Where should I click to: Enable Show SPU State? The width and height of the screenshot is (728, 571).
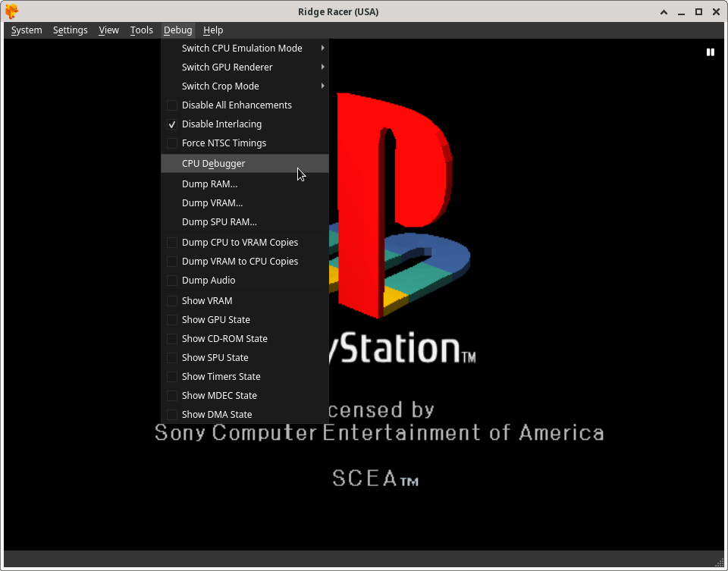[245, 359]
